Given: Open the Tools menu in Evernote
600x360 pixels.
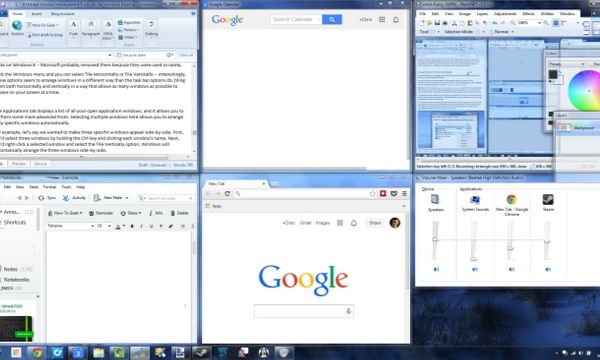Looking at the screenshot, I should [x=66, y=187].
